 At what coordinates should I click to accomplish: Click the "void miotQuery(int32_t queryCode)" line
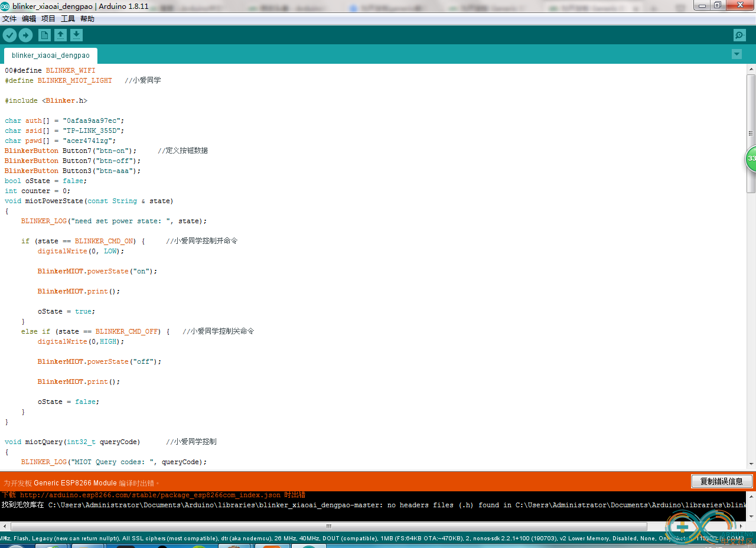[x=110, y=442]
